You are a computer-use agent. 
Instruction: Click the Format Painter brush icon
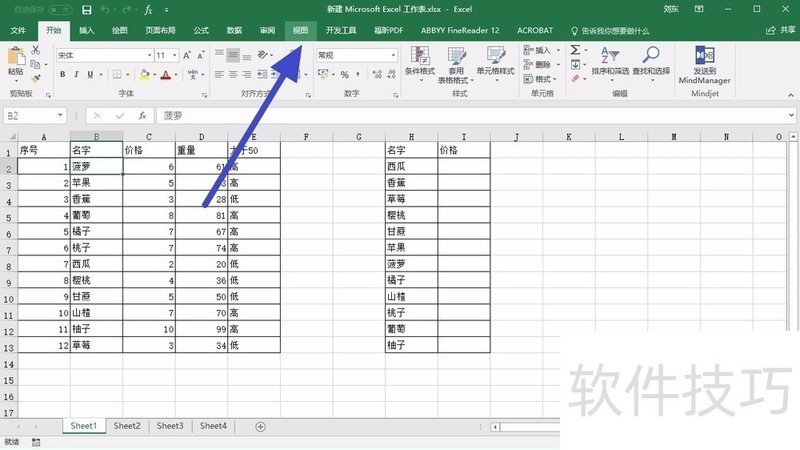[35, 79]
